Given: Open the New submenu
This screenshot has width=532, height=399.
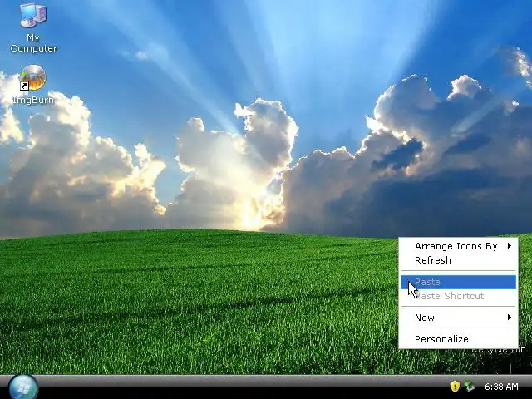Looking at the screenshot, I should (458, 318).
